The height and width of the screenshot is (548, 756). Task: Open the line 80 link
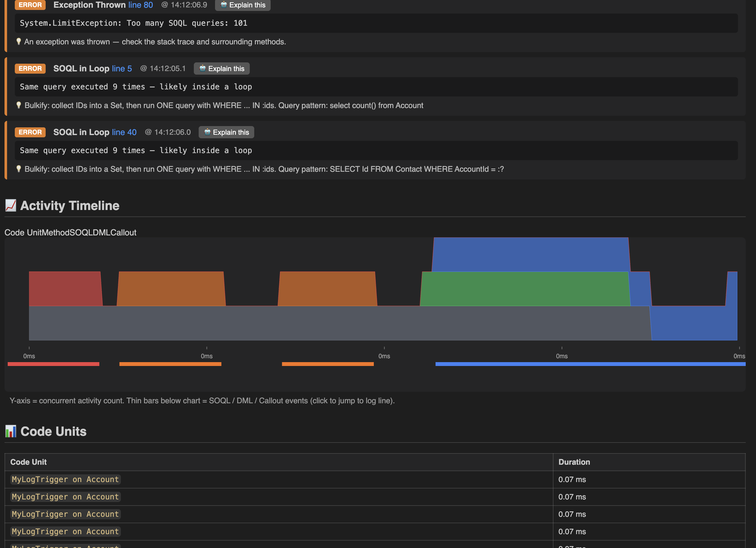click(141, 5)
